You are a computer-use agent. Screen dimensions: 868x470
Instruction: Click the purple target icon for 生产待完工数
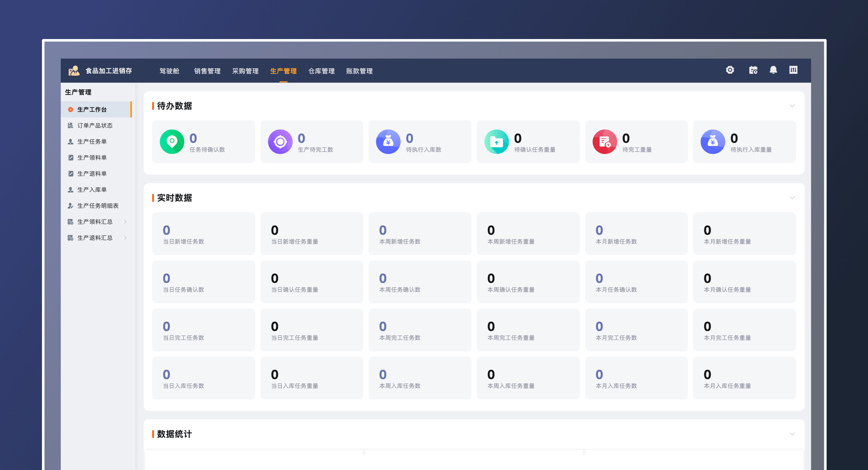pos(280,142)
